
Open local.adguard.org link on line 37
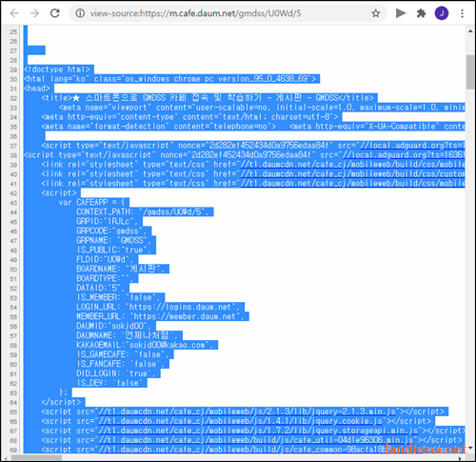coord(412,146)
